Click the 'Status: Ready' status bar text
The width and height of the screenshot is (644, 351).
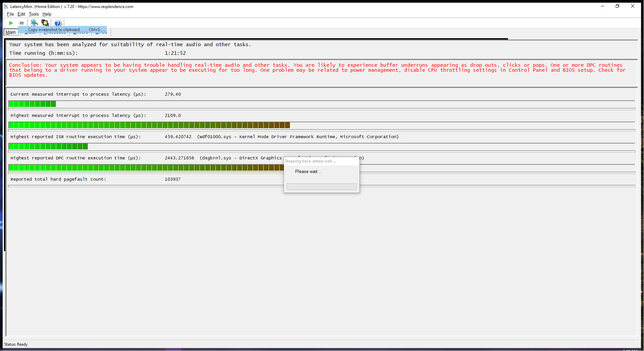(x=16, y=344)
